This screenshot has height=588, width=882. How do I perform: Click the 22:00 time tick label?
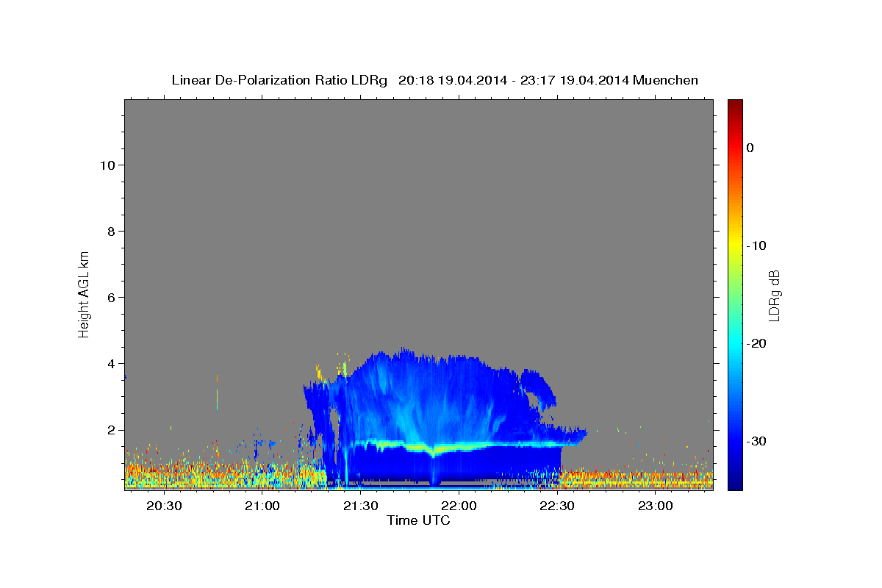point(459,506)
